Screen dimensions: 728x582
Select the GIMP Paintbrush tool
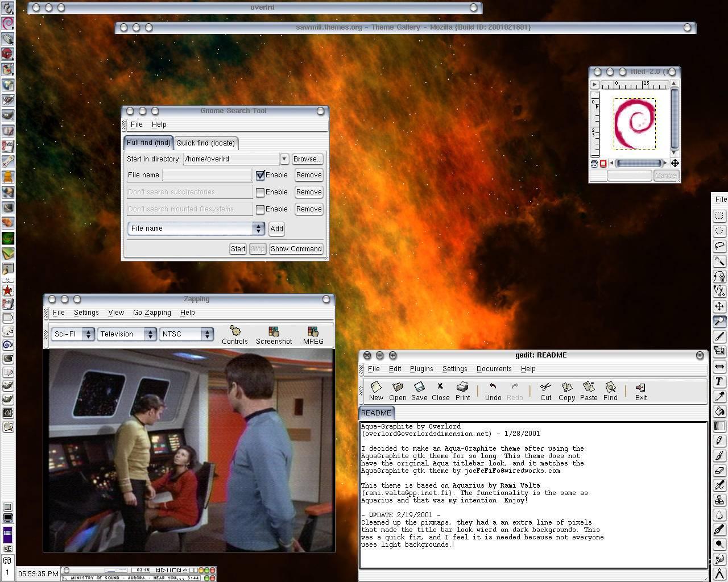(719, 455)
